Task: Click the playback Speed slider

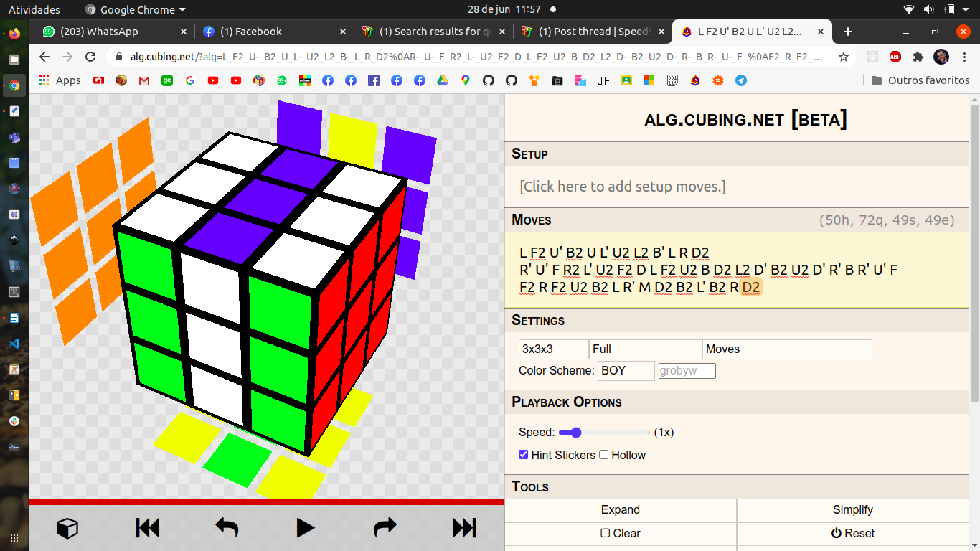Action: point(604,433)
